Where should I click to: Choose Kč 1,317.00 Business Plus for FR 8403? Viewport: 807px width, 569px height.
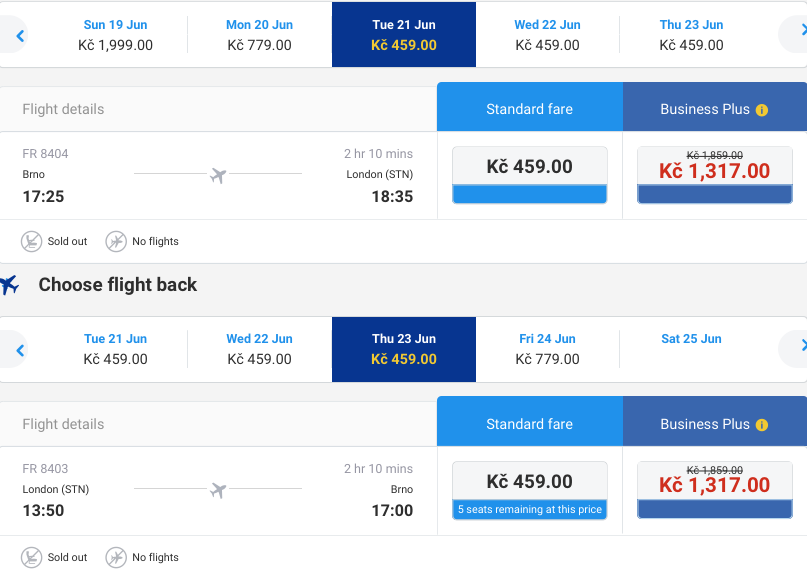pos(715,490)
